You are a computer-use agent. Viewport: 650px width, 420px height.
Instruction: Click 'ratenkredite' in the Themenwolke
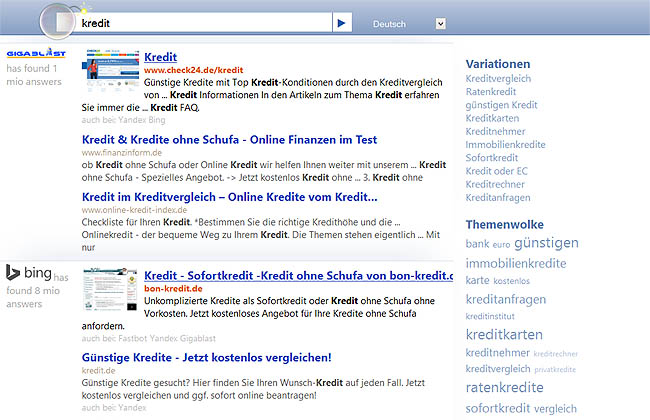coord(504,388)
